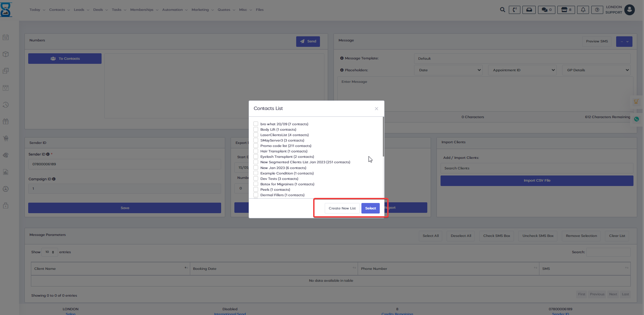Image resolution: width=644 pixels, height=315 pixels.
Task: Close the Contacts List dialog
Action: [x=376, y=109]
